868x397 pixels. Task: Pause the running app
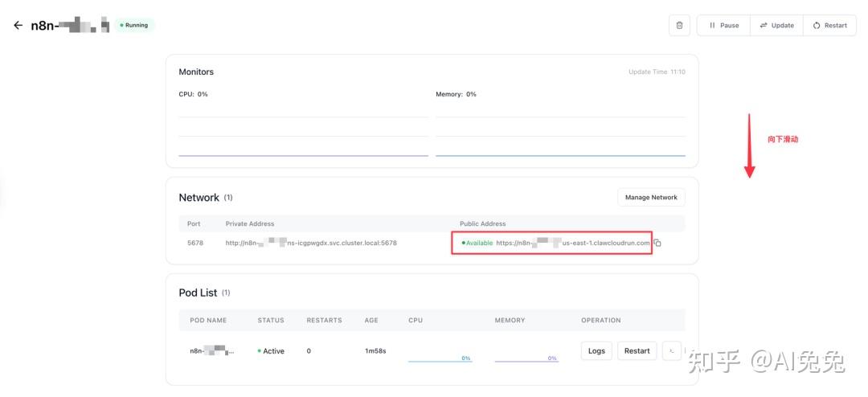[723, 25]
